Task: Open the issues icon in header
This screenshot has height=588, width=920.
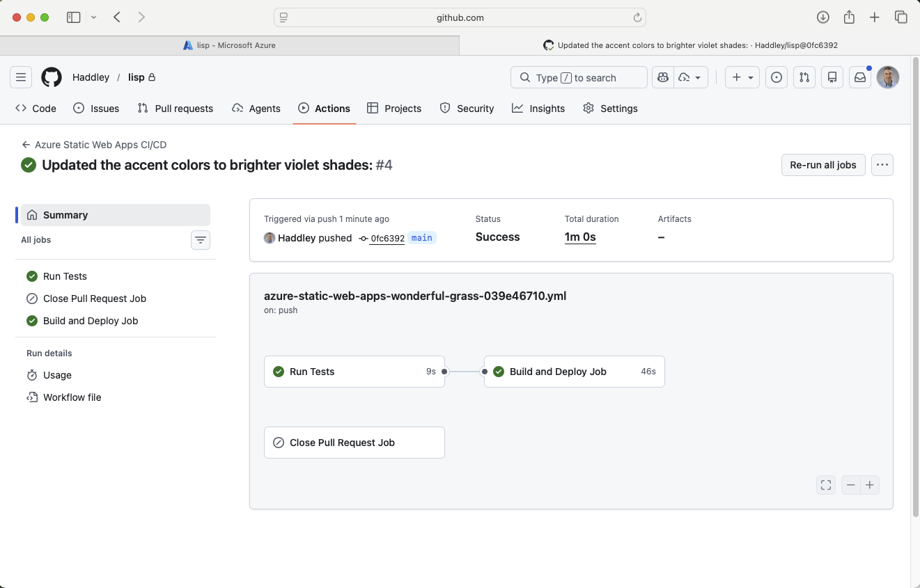Action: tap(776, 77)
